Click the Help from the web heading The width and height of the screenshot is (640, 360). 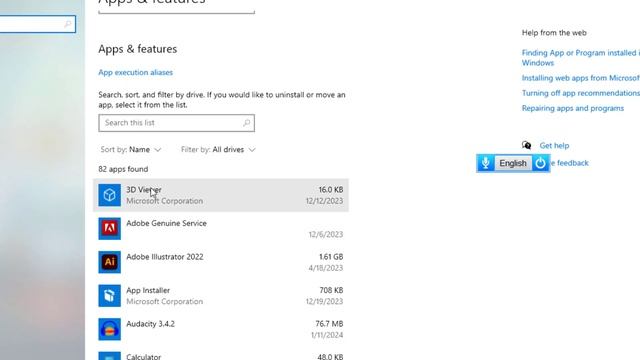[x=554, y=33]
